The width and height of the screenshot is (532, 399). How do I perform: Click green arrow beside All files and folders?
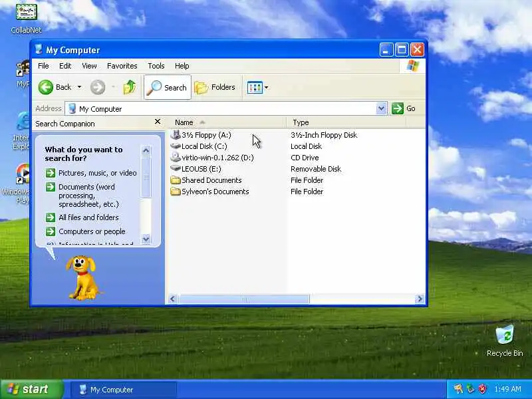(51, 217)
